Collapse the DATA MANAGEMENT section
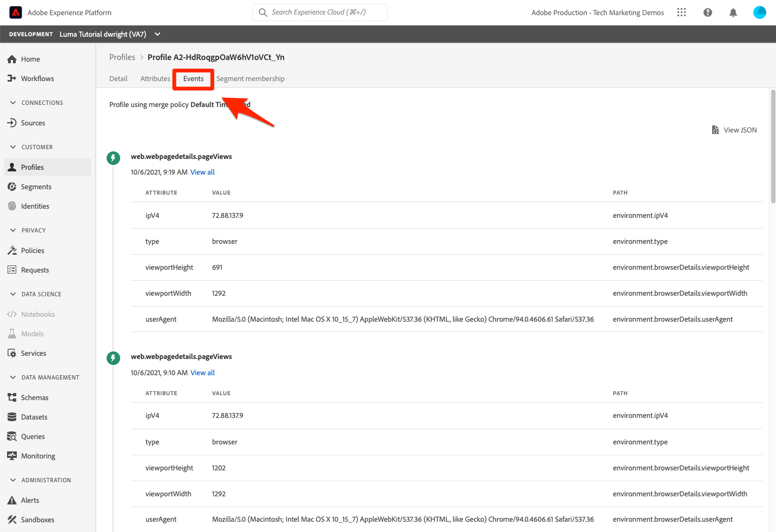The height and width of the screenshot is (532, 776). [x=13, y=377]
